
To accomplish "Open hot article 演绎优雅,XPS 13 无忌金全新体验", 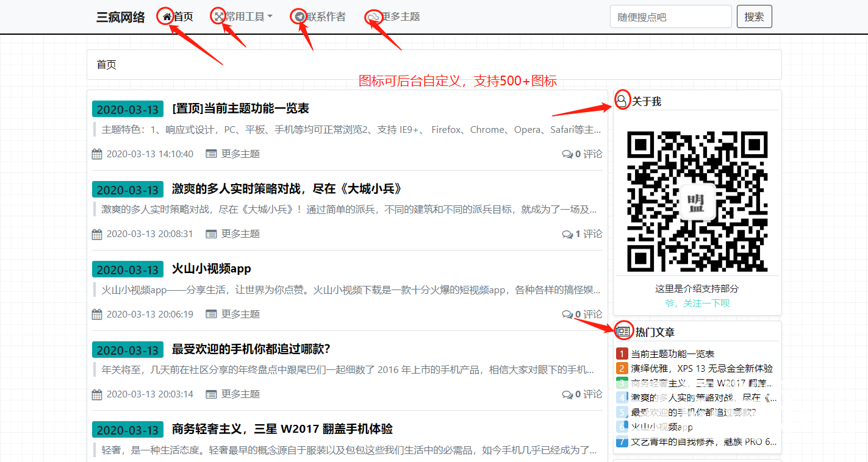I will tap(701, 368).
